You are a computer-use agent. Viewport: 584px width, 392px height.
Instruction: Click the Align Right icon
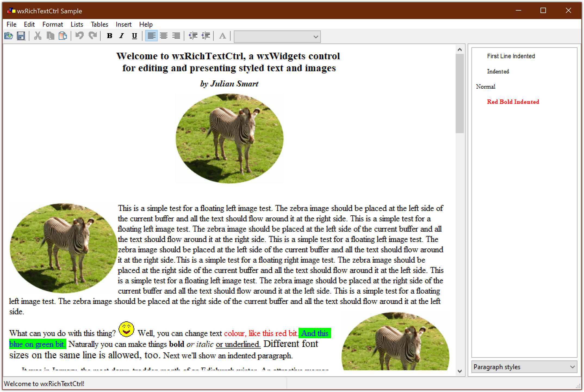tap(176, 37)
